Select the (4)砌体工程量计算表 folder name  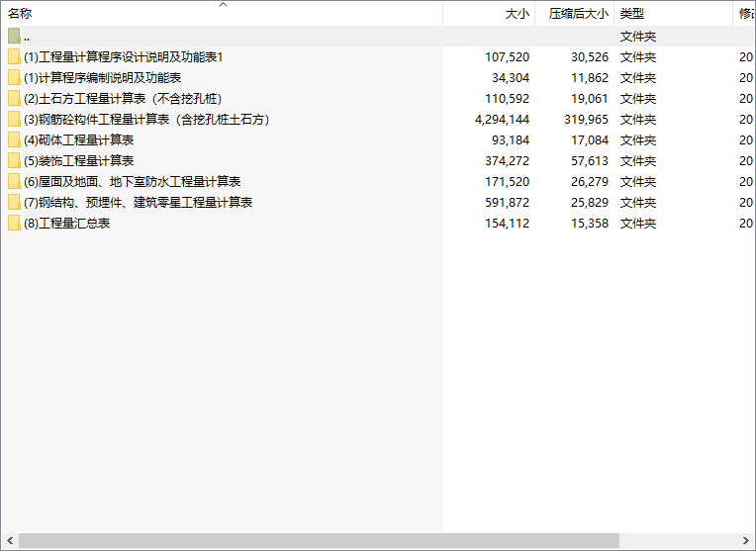(78, 139)
